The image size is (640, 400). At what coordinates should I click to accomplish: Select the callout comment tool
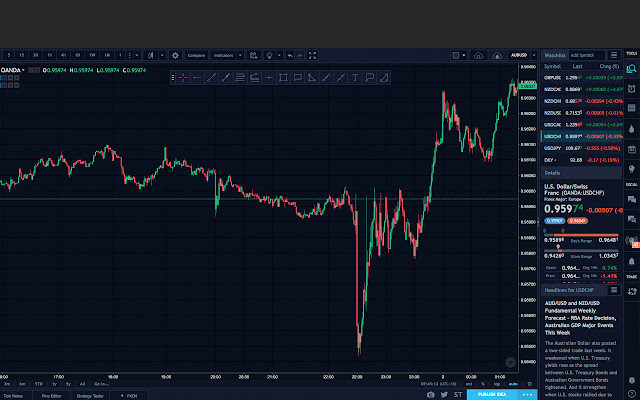(298, 78)
